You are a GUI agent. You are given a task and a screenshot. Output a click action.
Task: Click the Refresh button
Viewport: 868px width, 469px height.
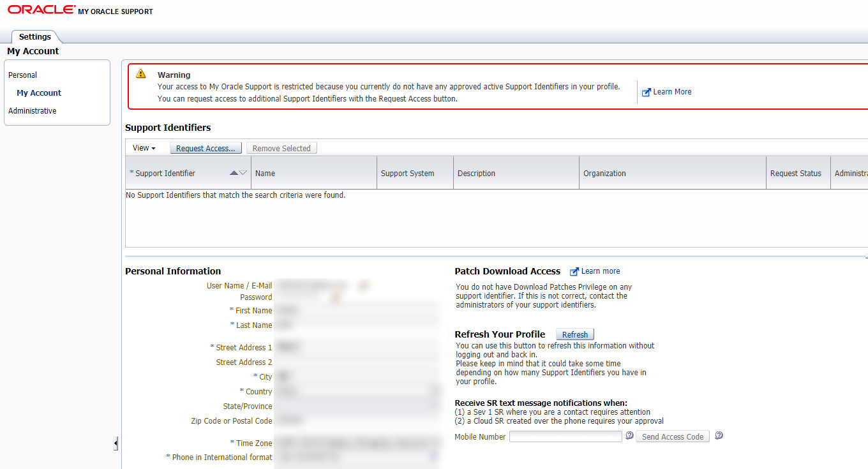click(x=575, y=334)
